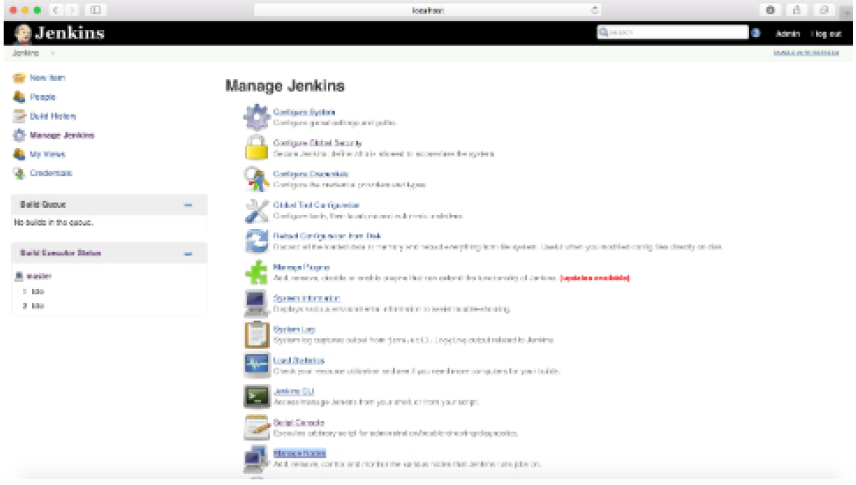Screen dimensions: 856x485
Task: Click the Script Console notepad icon
Action: pyautogui.click(x=256, y=428)
